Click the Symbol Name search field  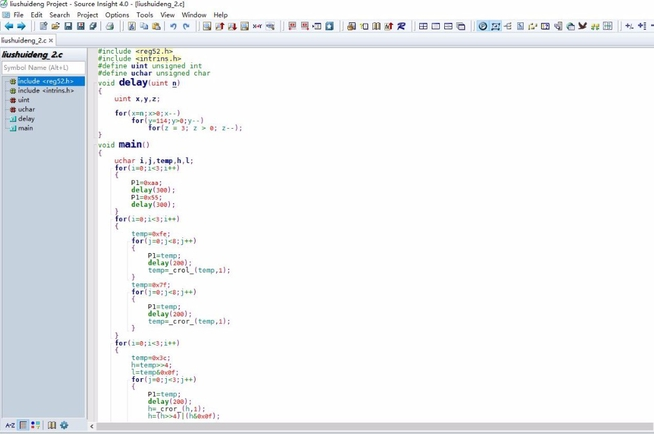(43, 68)
